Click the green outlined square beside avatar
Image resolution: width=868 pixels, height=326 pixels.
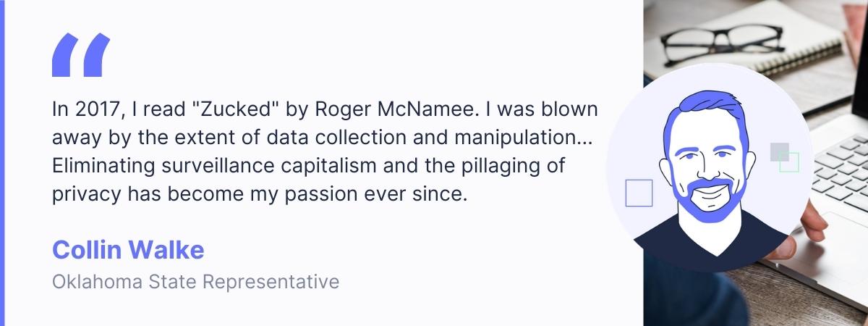(791, 163)
